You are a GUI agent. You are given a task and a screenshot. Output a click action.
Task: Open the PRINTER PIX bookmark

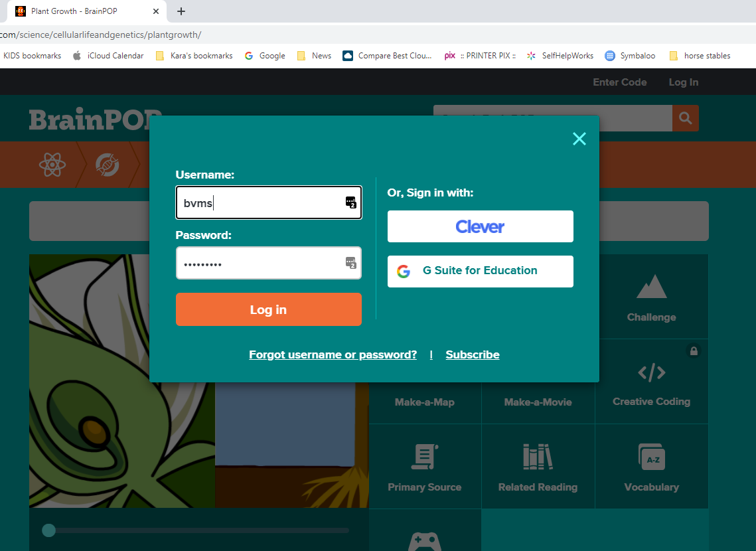click(x=480, y=56)
